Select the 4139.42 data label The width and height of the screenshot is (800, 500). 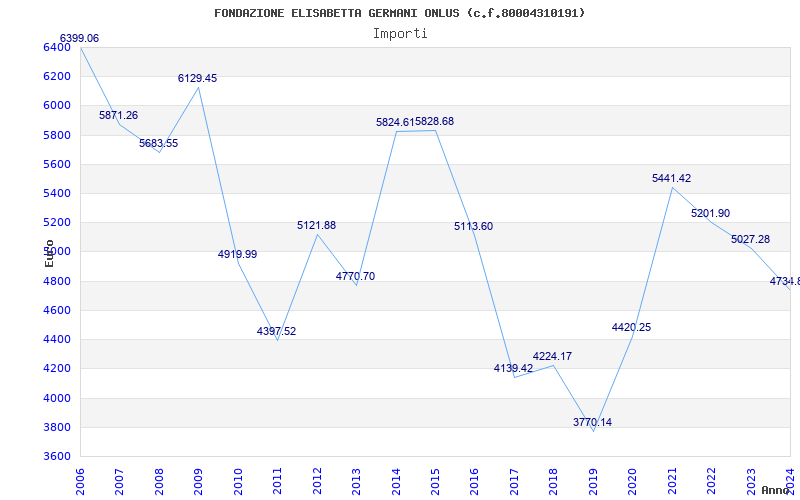click(514, 368)
